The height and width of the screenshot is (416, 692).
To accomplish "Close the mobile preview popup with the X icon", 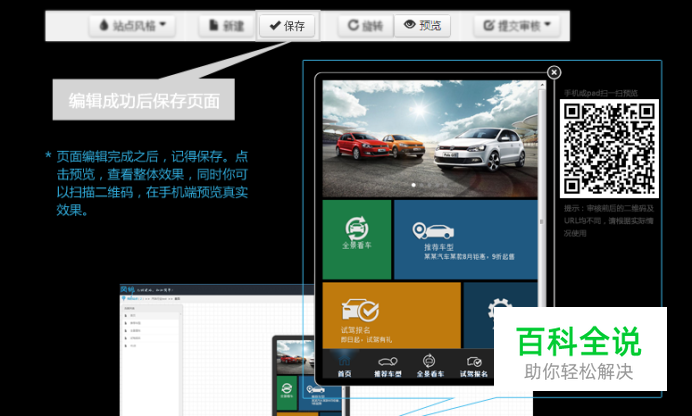I will (x=554, y=72).
